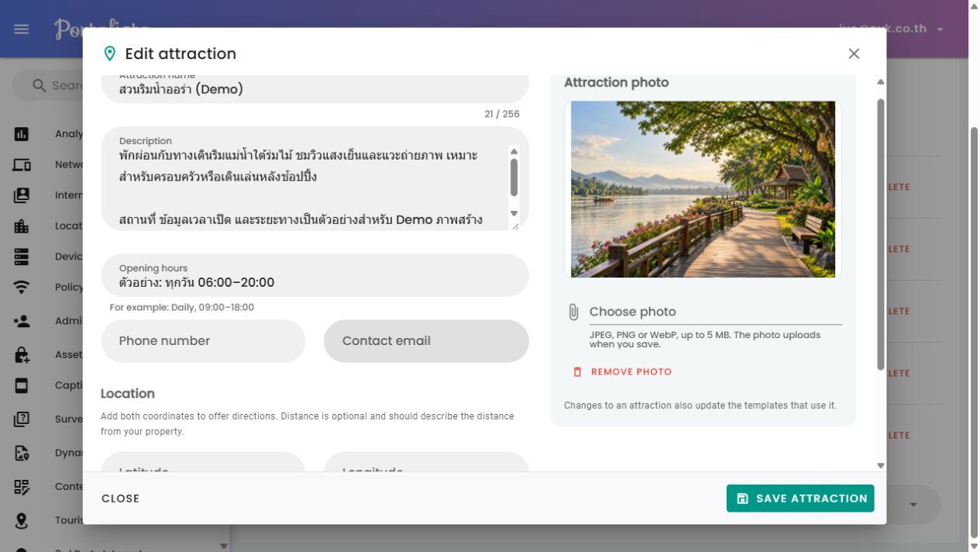Click the riverside attraction photo preview
Viewport: 980px width, 552px height.
pyautogui.click(x=703, y=189)
